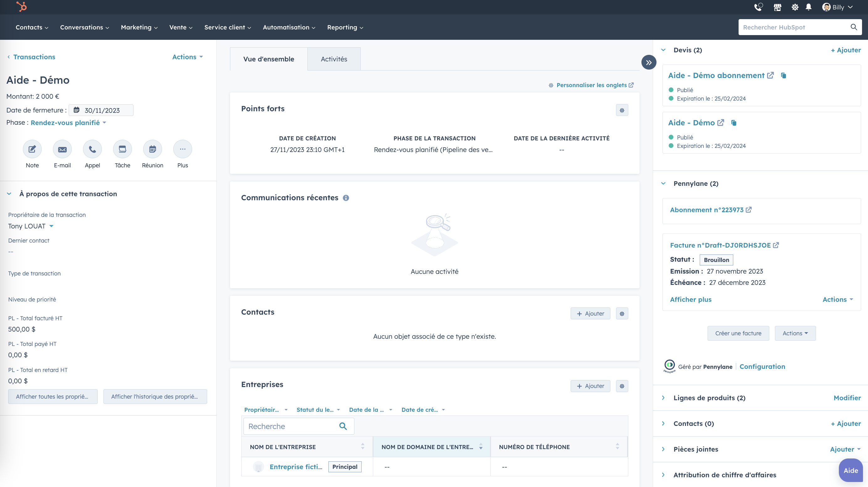The image size is (868, 487).
Task: Open Propriétair... filter dropdown
Action: [266, 410]
